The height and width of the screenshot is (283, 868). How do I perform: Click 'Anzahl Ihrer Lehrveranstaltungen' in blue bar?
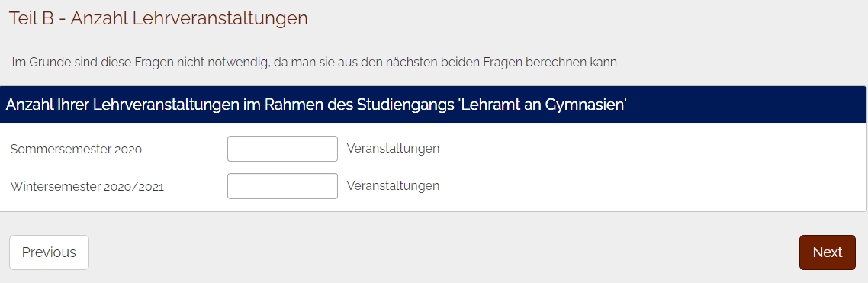(122, 104)
